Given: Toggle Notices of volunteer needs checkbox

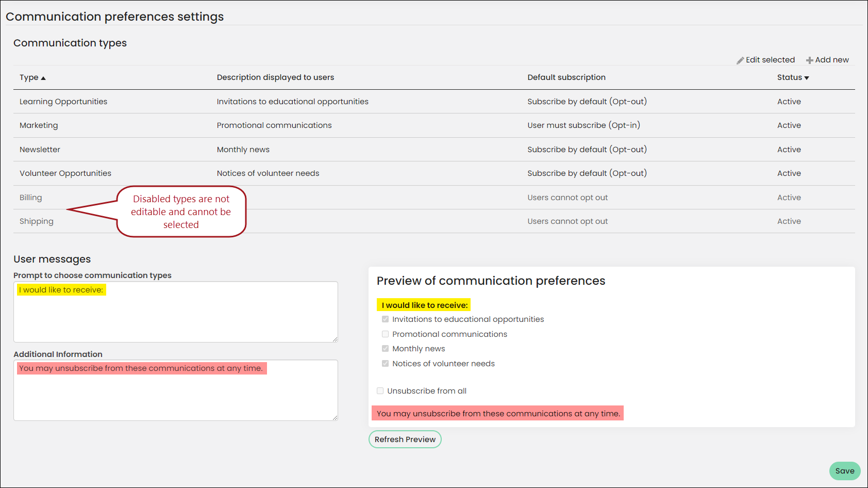Looking at the screenshot, I should click(385, 364).
